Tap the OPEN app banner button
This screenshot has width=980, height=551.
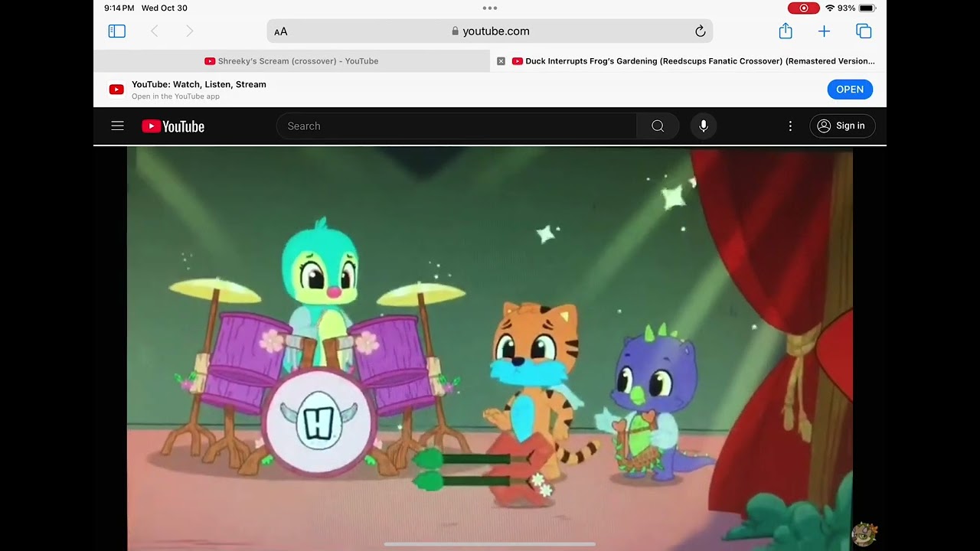click(850, 90)
